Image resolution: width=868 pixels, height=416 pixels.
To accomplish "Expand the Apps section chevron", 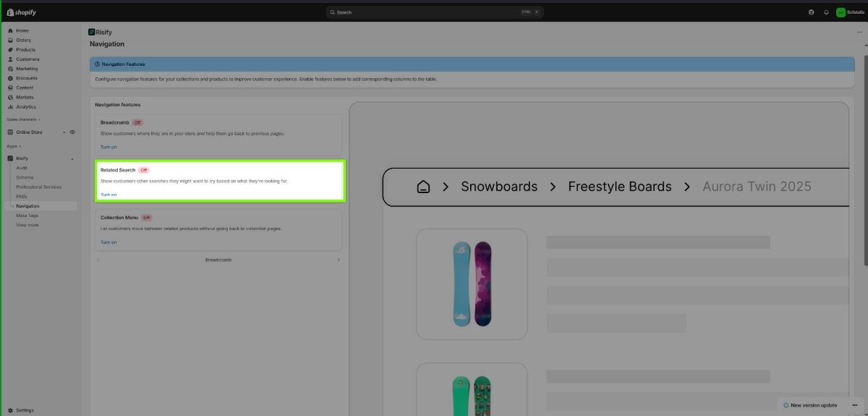I will (x=20, y=146).
